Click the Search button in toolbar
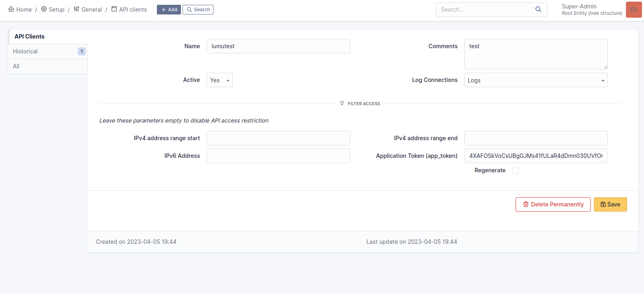Viewport: 644px width, 294px height. tap(198, 10)
